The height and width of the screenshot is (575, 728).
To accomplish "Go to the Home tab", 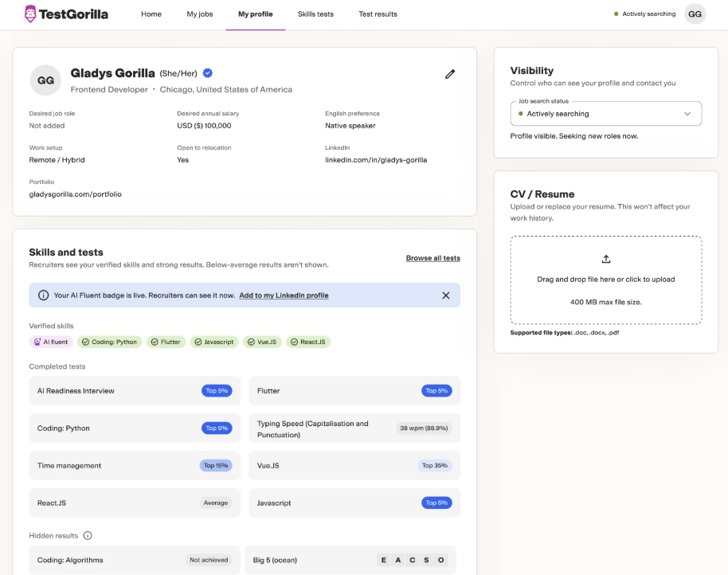I will (x=151, y=14).
